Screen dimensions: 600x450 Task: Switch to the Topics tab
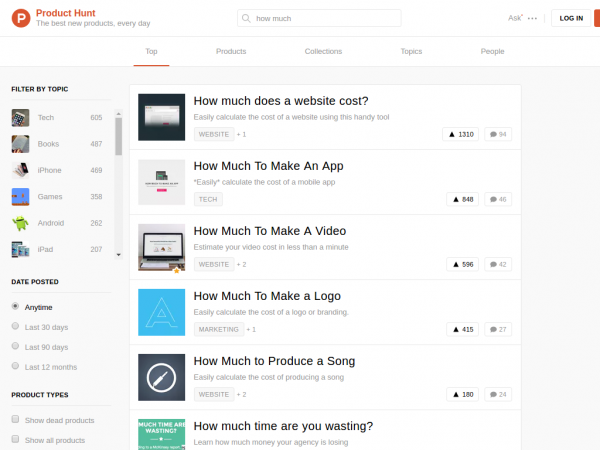click(x=411, y=51)
